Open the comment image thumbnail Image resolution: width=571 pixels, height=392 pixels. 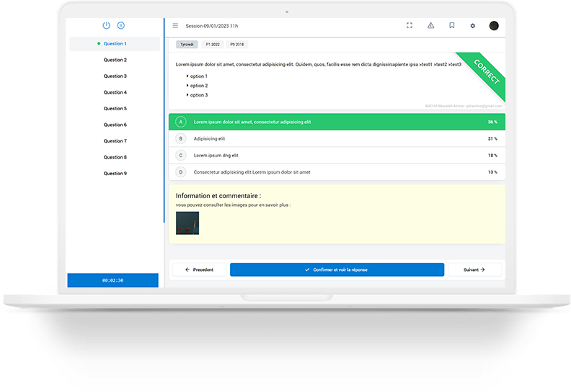[187, 223]
